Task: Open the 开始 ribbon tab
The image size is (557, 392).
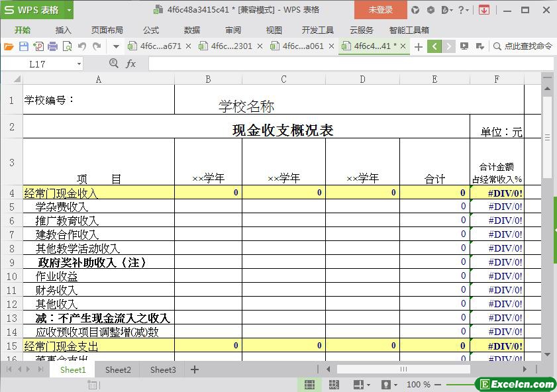Action: 23,30
